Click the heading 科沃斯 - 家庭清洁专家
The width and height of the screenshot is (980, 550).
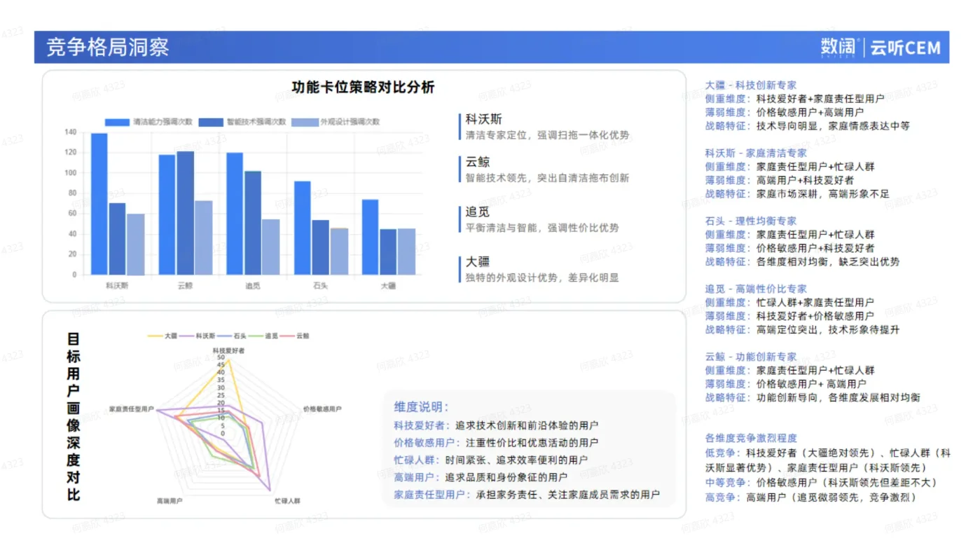(756, 153)
